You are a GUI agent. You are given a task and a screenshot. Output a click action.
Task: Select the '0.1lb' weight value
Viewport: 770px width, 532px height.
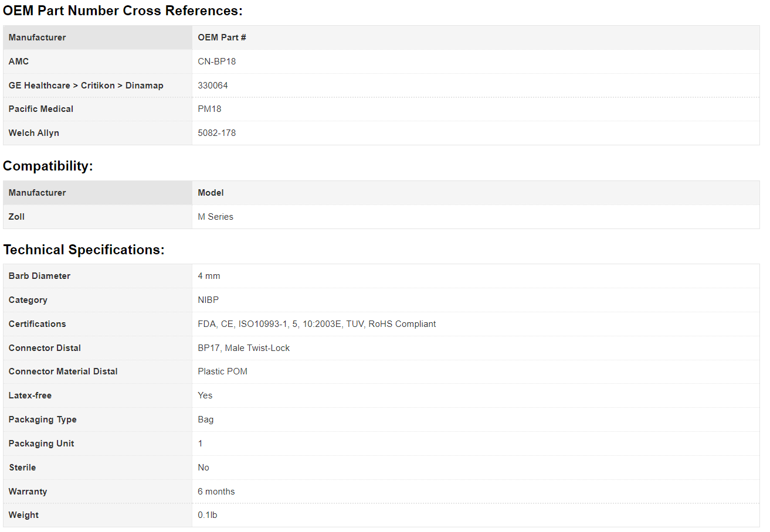tap(208, 515)
